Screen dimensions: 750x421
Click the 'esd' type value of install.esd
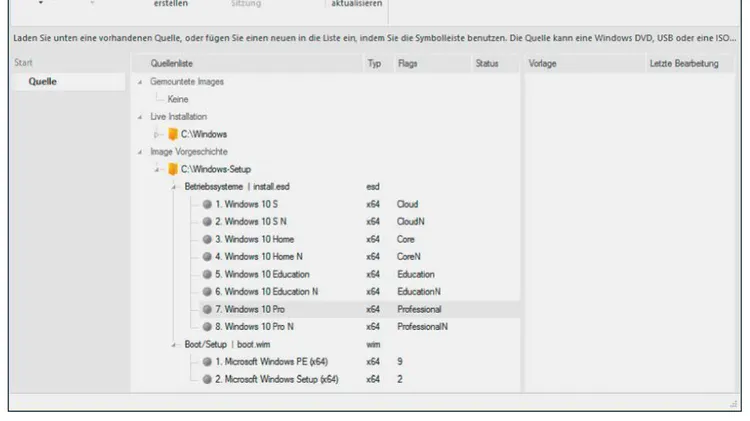pyautogui.click(x=373, y=187)
